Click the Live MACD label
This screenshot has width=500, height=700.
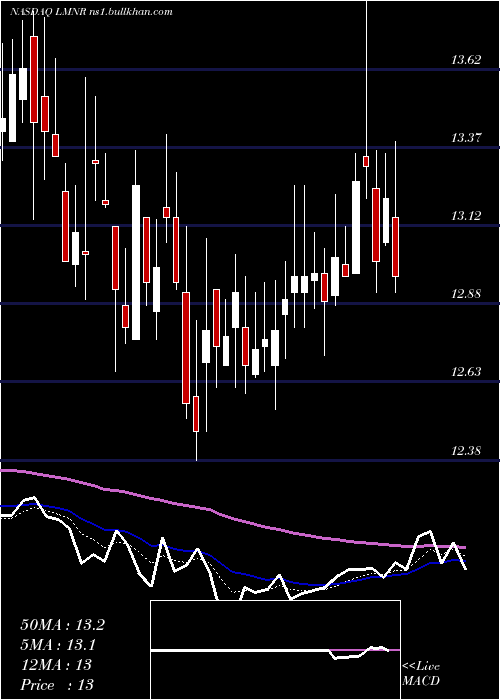pyautogui.click(x=421, y=673)
